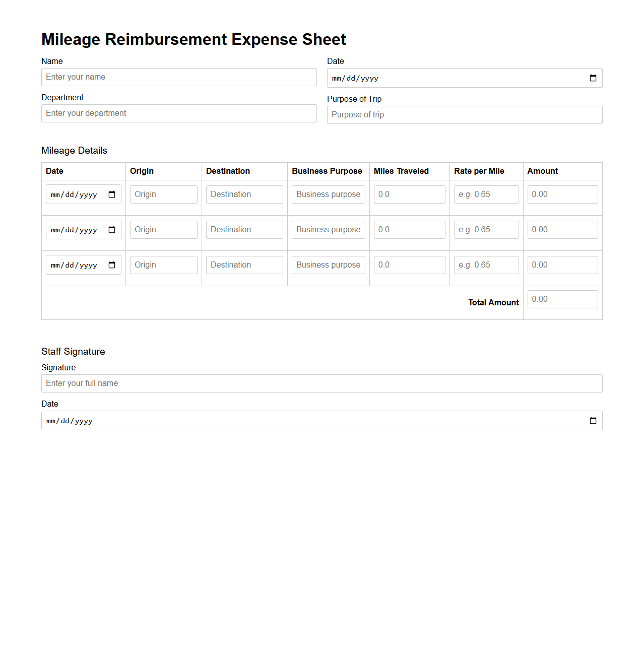Click the Origin field in the first row

pyautogui.click(x=163, y=194)
